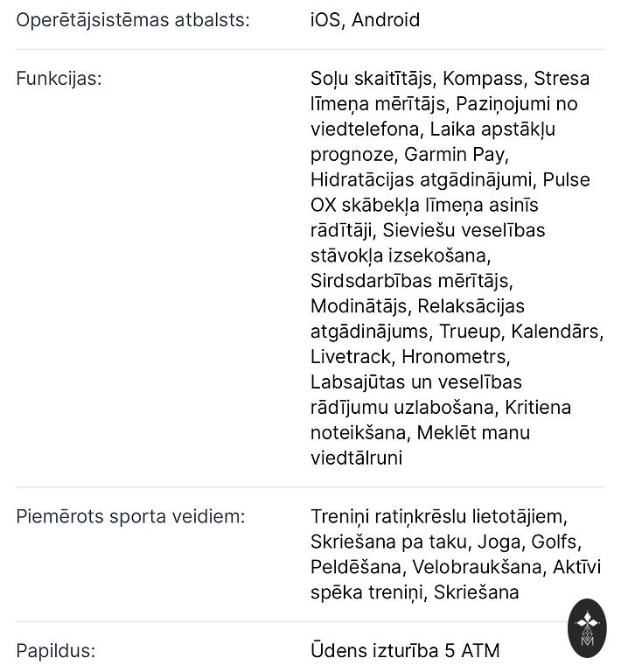Click the 'Livetrack' feature text

point(350,357)
